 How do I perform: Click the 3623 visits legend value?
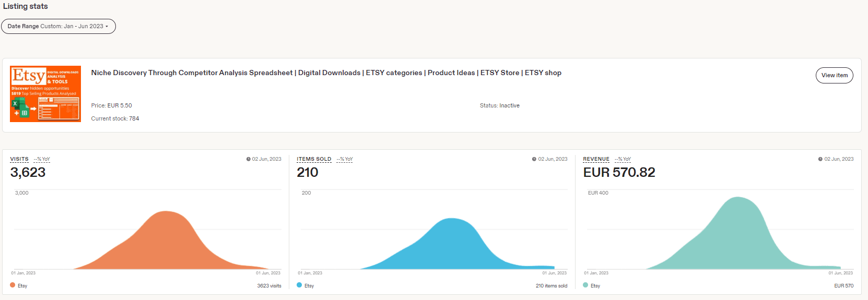[269, 286]
